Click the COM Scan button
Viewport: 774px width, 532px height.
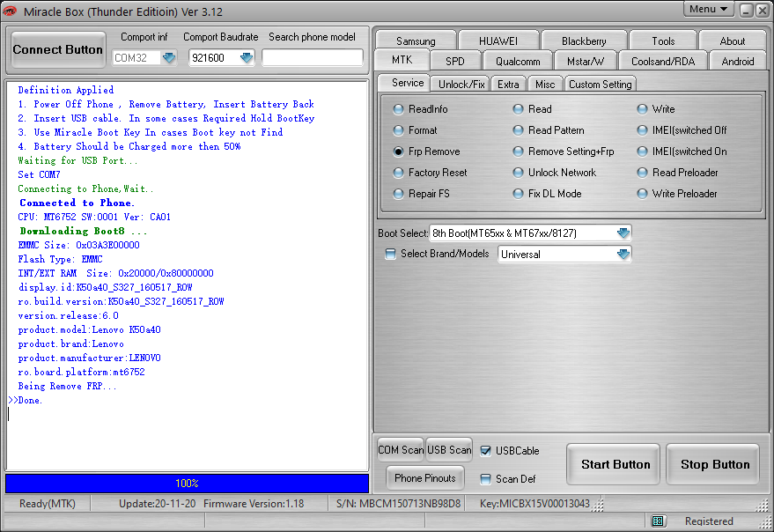click(401, 450)
